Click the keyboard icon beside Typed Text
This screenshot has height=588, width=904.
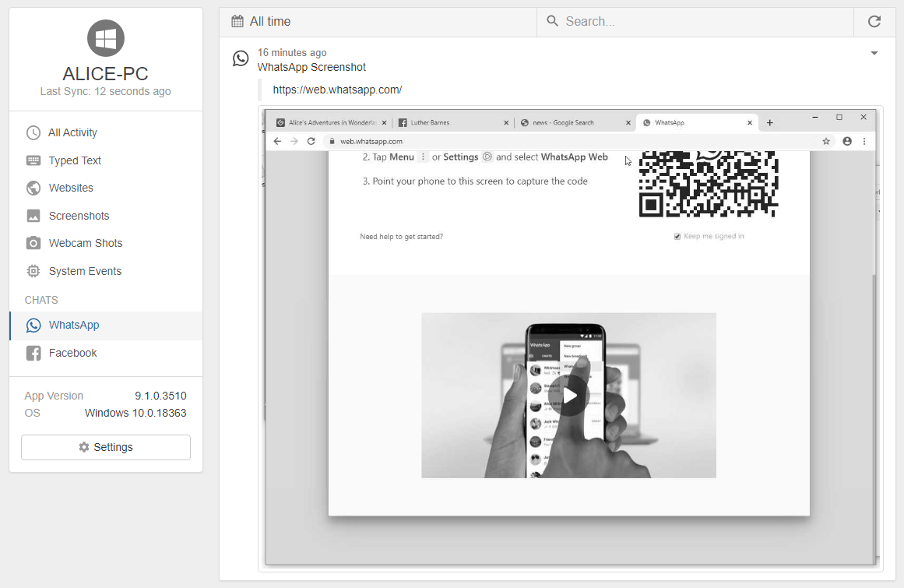click(x=33, y=160)
